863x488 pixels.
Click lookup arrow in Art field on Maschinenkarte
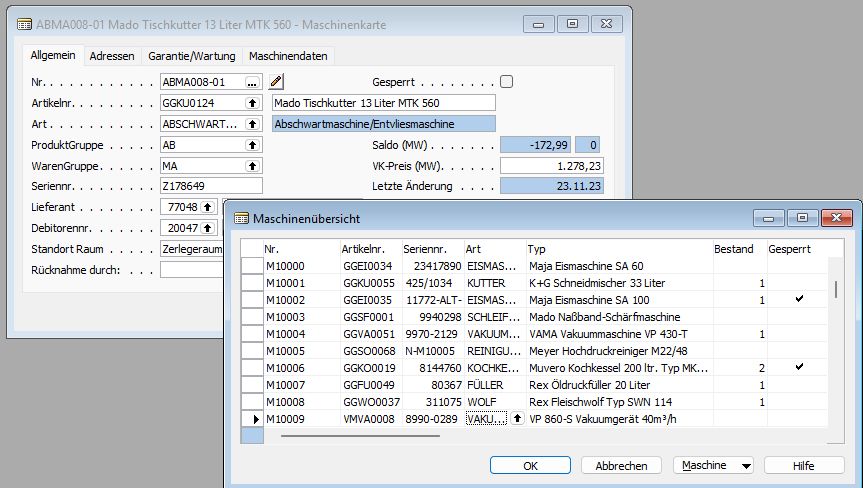click(252, 124)
